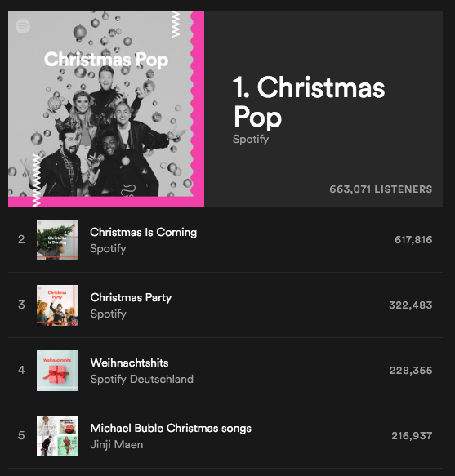455x476 pixels.
Task: Click the 216,937 listener count
Action: tap(412, 436)
